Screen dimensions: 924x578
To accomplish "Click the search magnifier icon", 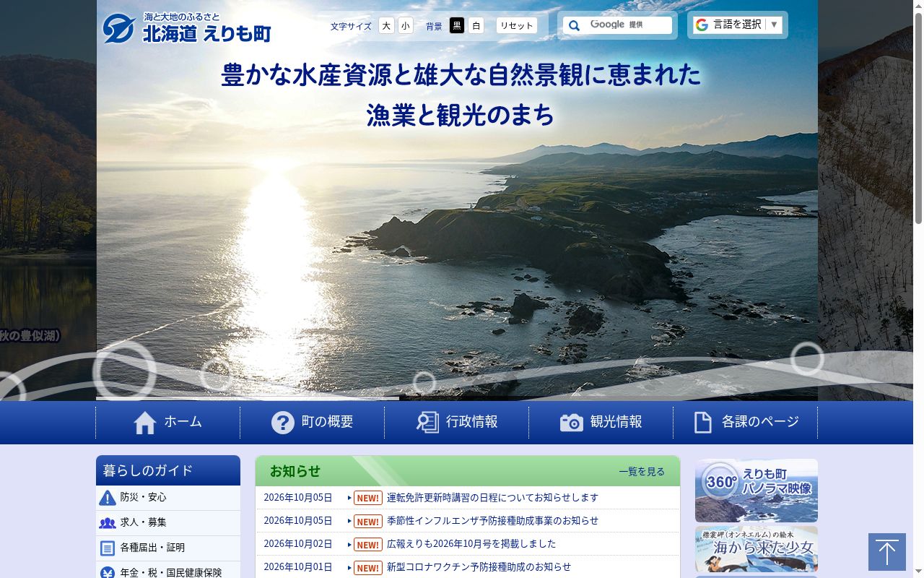I will 574,25.
